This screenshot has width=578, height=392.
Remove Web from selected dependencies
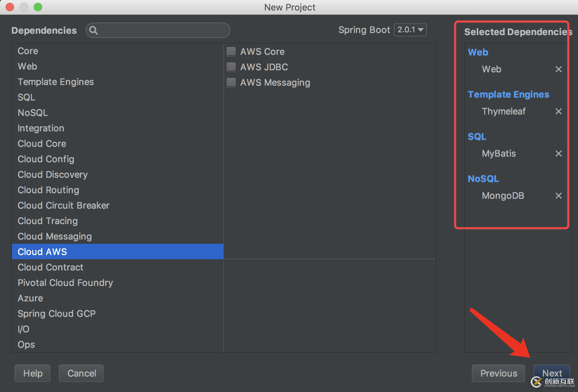pyautogui.click(x=558, y=69)
